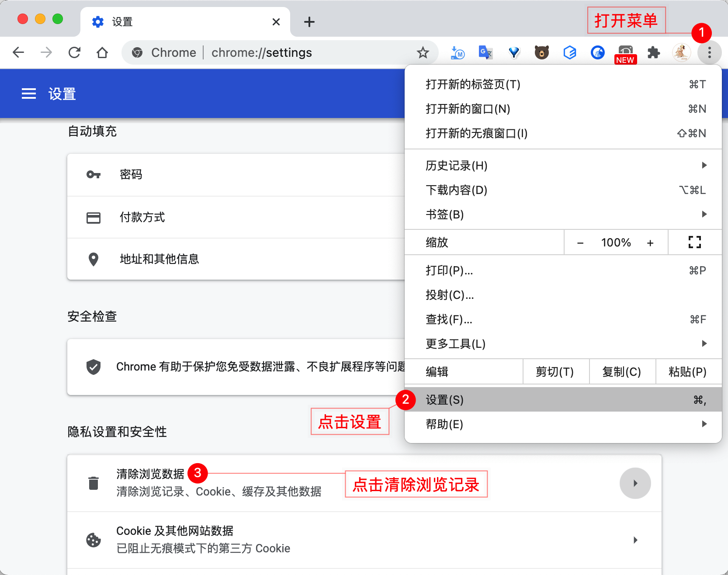Open a new incognito window 打开新的无痕窗口(I)

[563, 133]
